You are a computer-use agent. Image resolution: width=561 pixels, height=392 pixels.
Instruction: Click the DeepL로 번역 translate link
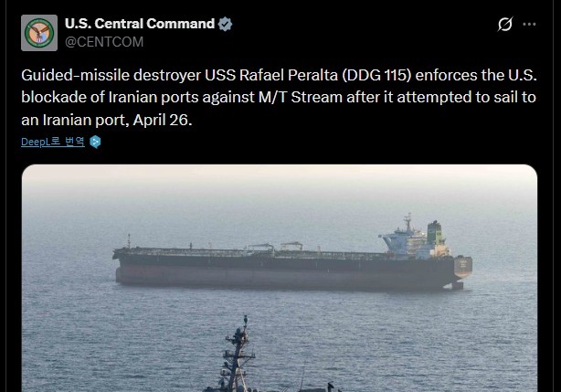tap(53, 142)
